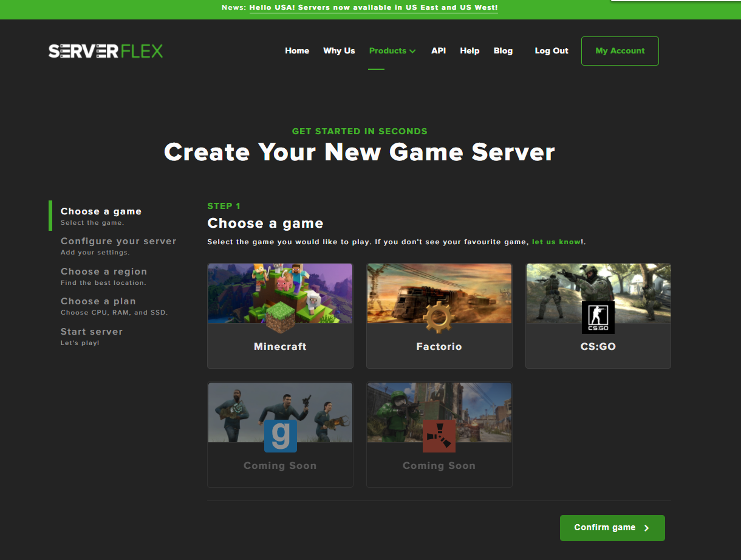
Task: Click the 'let us know' link
Action: click(x=556, y=242)
